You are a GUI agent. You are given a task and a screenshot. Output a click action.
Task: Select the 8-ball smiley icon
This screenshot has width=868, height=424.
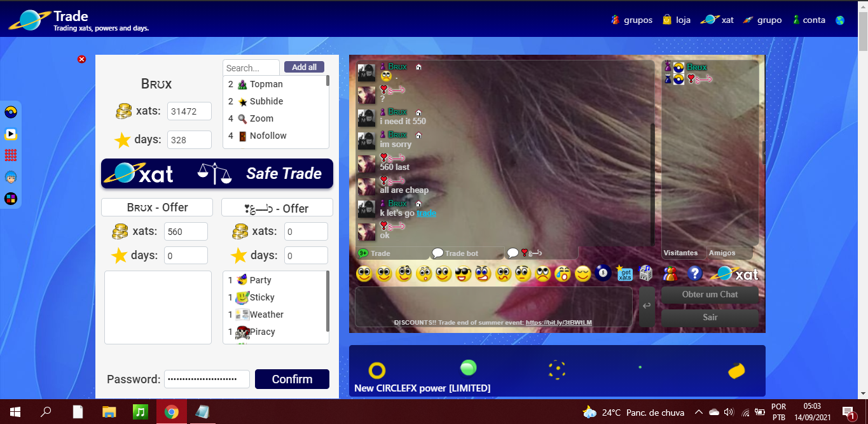pos(603,273)
